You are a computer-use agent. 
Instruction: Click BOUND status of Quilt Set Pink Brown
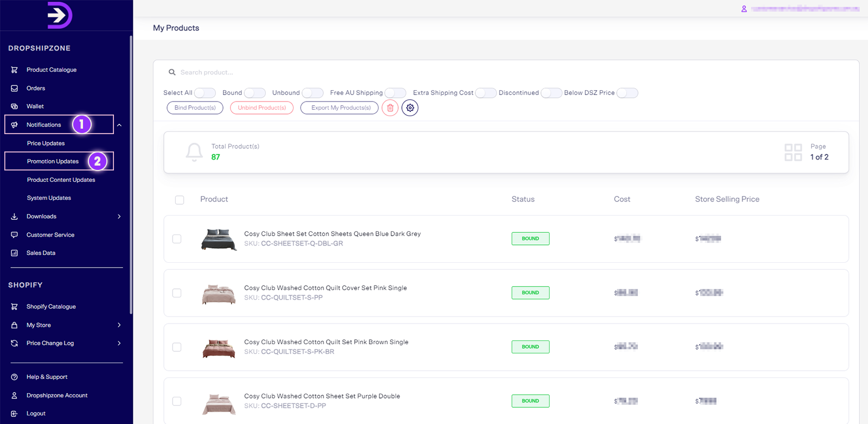point(531,347)
